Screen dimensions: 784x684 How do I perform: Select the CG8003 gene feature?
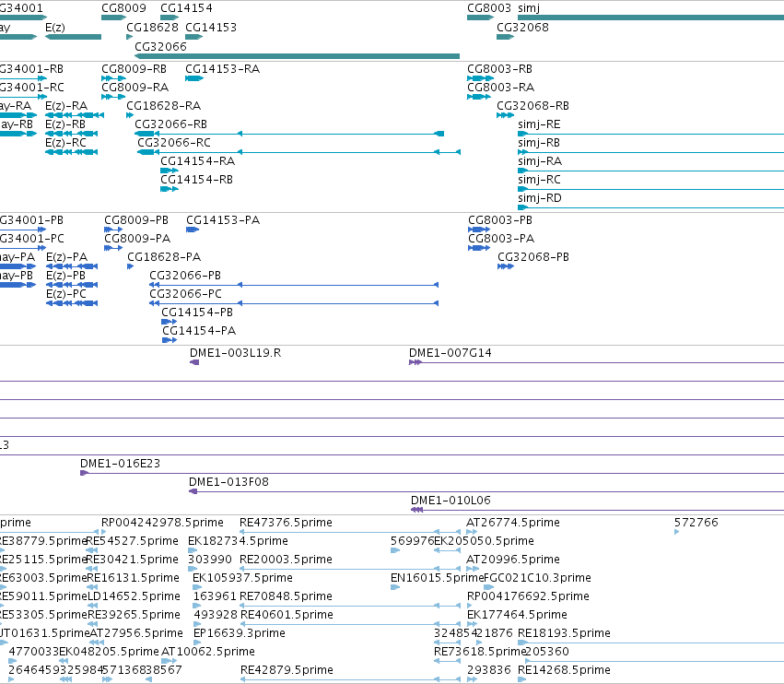pyautogui.click(x=481, y=18)
